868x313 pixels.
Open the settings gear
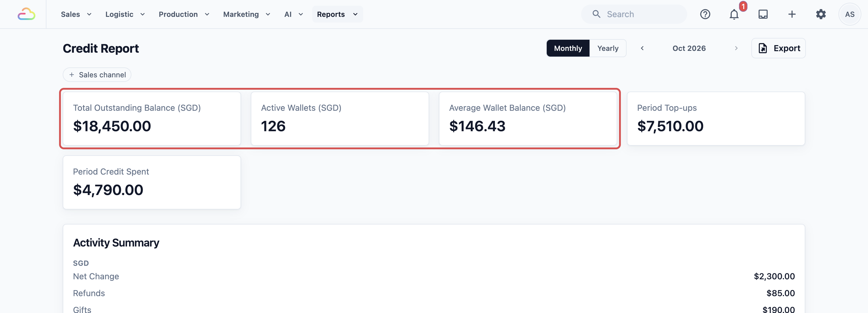(821, 14)
